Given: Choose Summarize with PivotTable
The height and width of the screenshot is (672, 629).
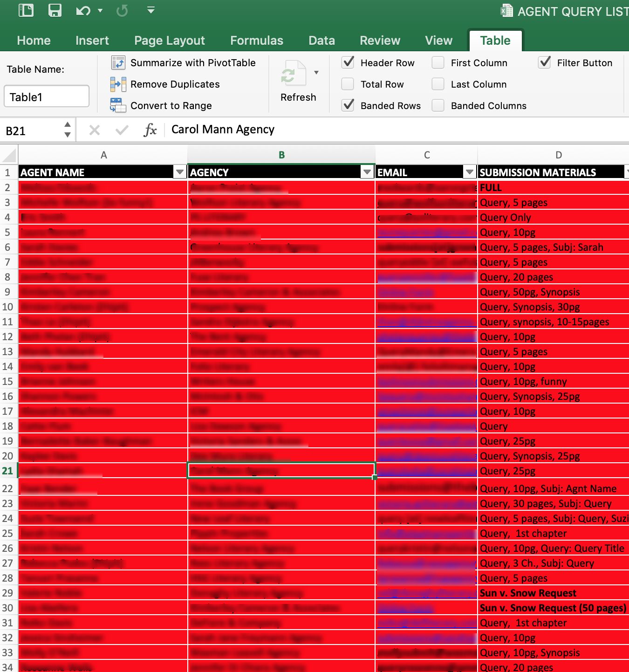Looking at the screenshot, I should (193, 63).
